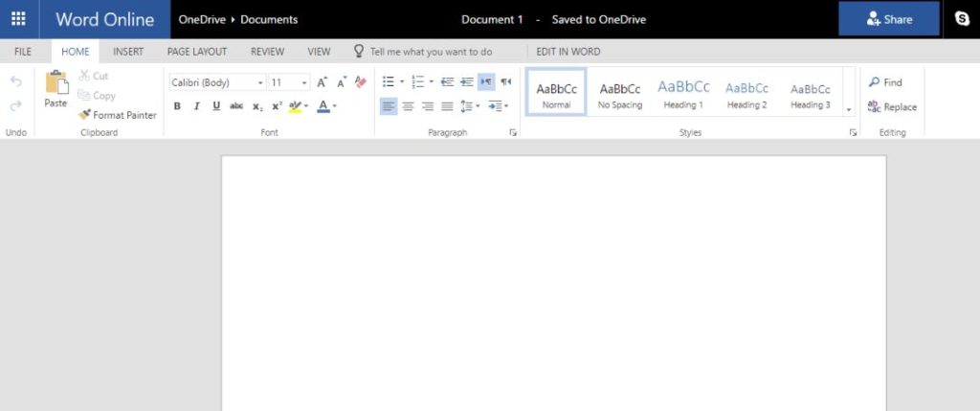
Task: Open the special indent dropdown
Action: pyautogui.click(x=499, y=106)
